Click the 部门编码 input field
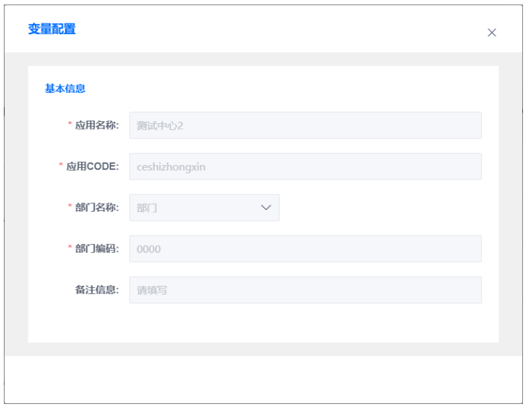The image size is (532, 413). click(305, 249)
